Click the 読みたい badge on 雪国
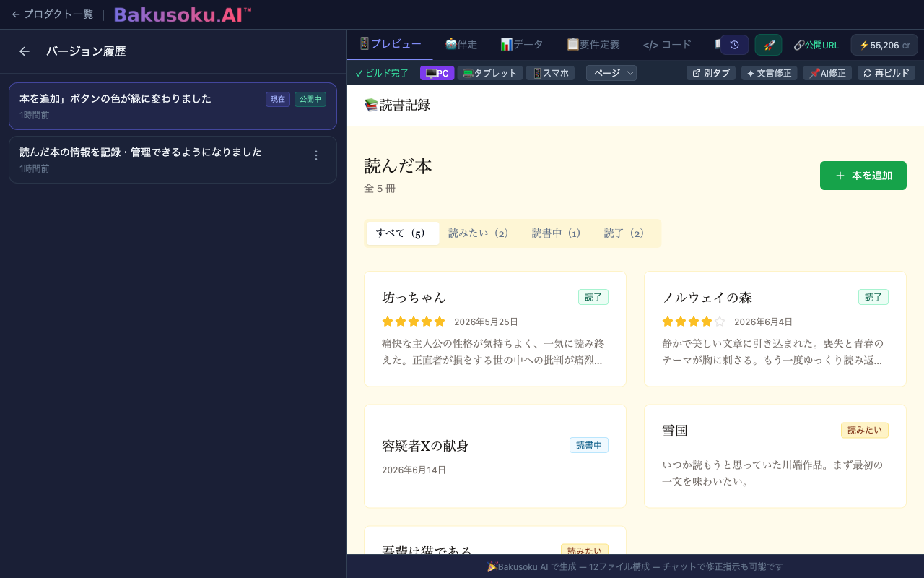This screenshot has width=924, height=578. 865,430
